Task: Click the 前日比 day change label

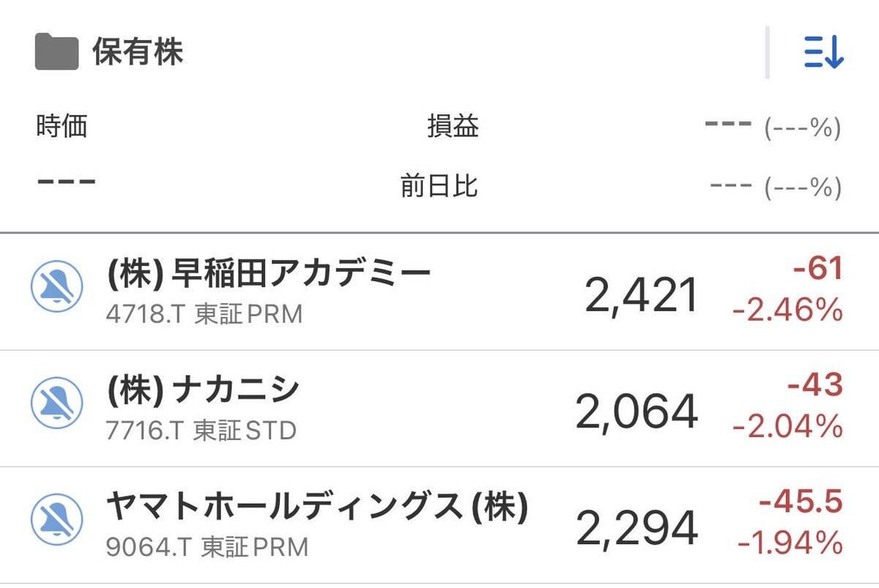Action: [439, 186]
